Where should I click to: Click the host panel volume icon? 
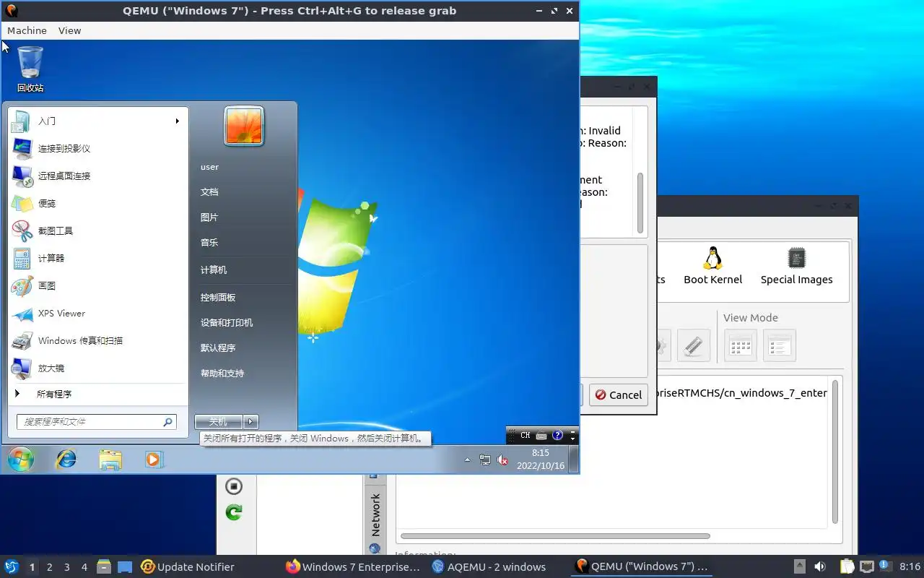[820, 567]
